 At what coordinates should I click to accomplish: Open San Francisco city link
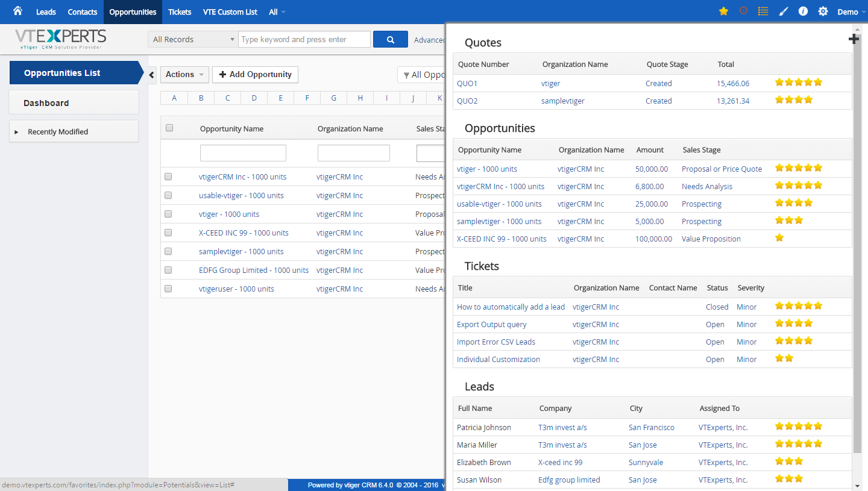[x=652, y=427]
